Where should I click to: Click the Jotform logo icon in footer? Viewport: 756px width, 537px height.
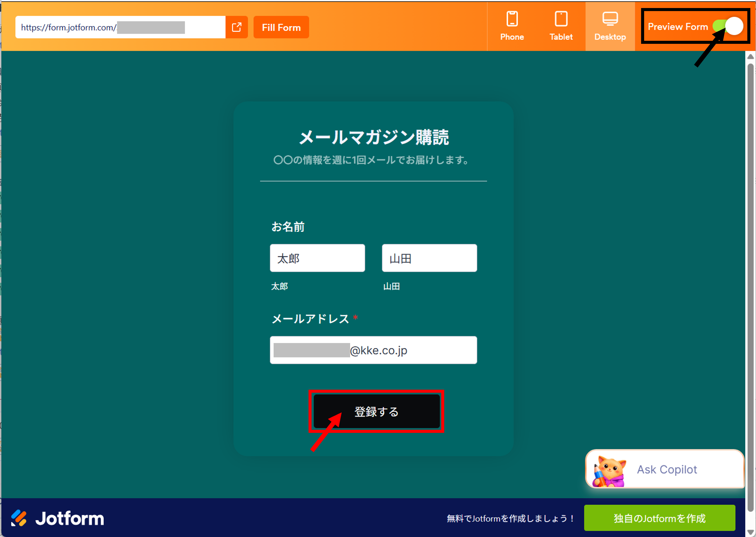[18, 518]
